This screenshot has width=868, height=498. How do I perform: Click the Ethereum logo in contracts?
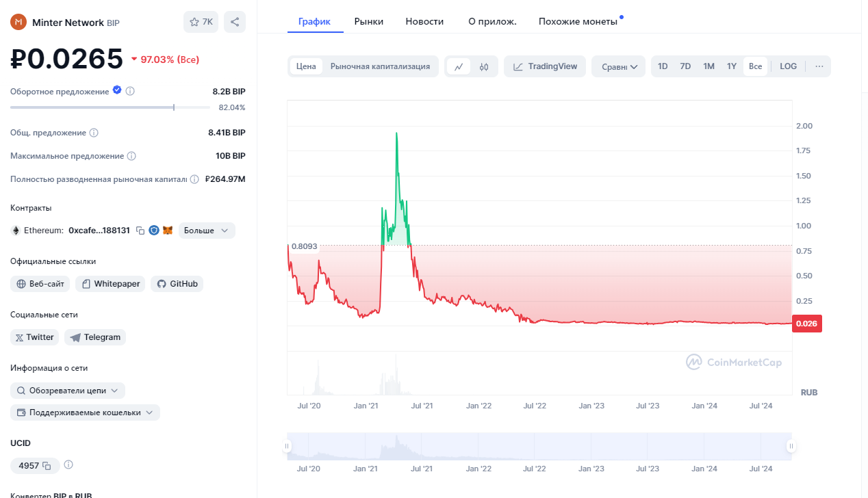[15, 231]
